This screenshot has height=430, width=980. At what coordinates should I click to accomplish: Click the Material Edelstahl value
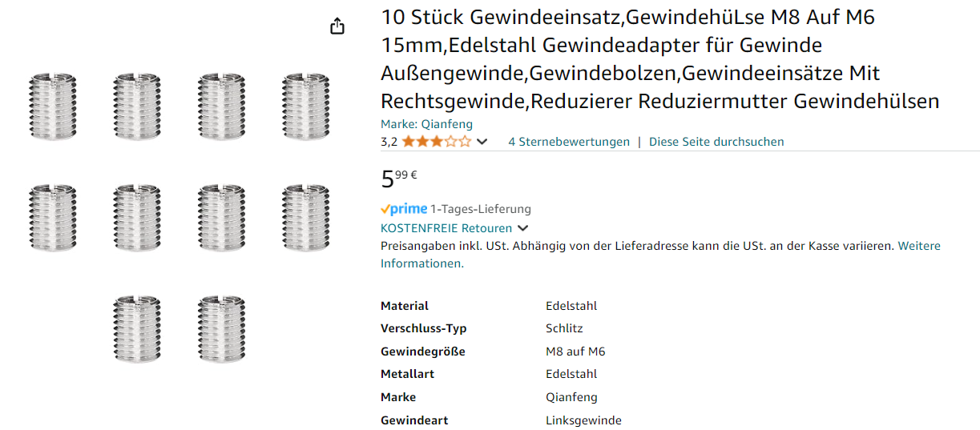(x=571, y=306)
